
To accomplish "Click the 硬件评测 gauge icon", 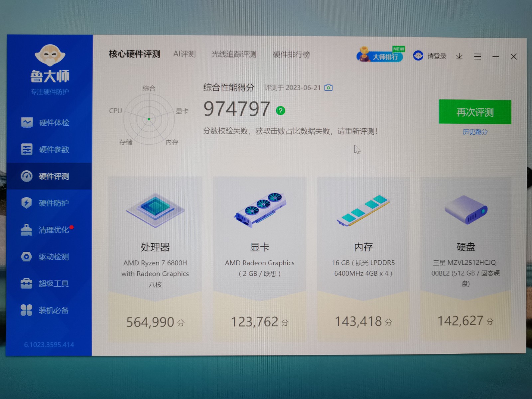I will point(27,176).
